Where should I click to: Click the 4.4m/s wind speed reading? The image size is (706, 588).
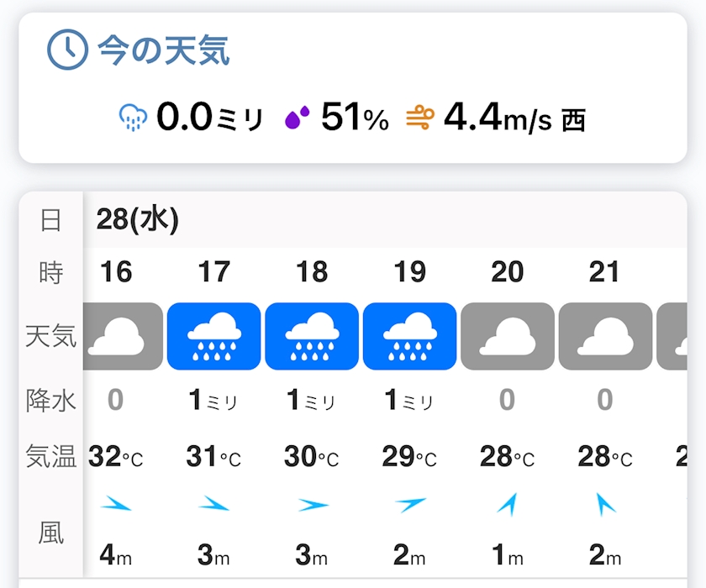tap(498, 118)
